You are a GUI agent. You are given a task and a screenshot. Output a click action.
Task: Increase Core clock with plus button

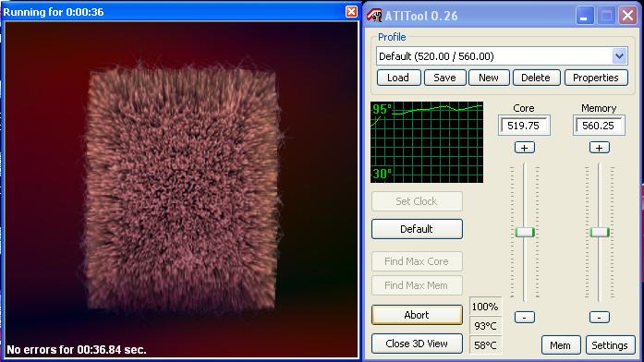(525, 148)
